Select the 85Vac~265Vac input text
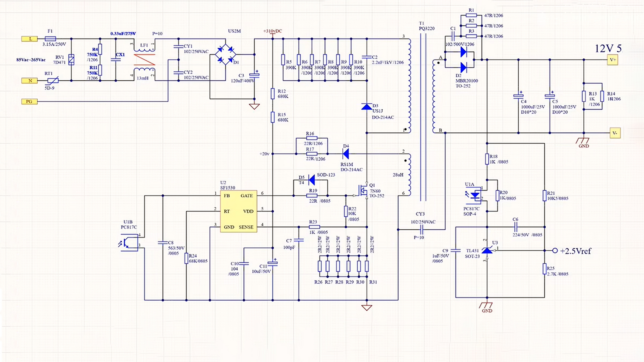This screenshot has height=362, width=644. coord(31,60)
